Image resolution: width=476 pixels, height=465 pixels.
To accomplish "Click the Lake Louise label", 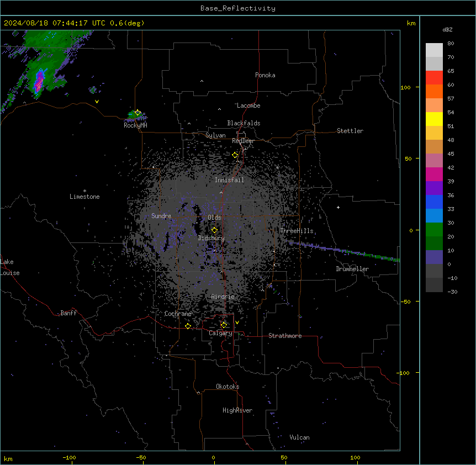I will click(x=9, y=267).
